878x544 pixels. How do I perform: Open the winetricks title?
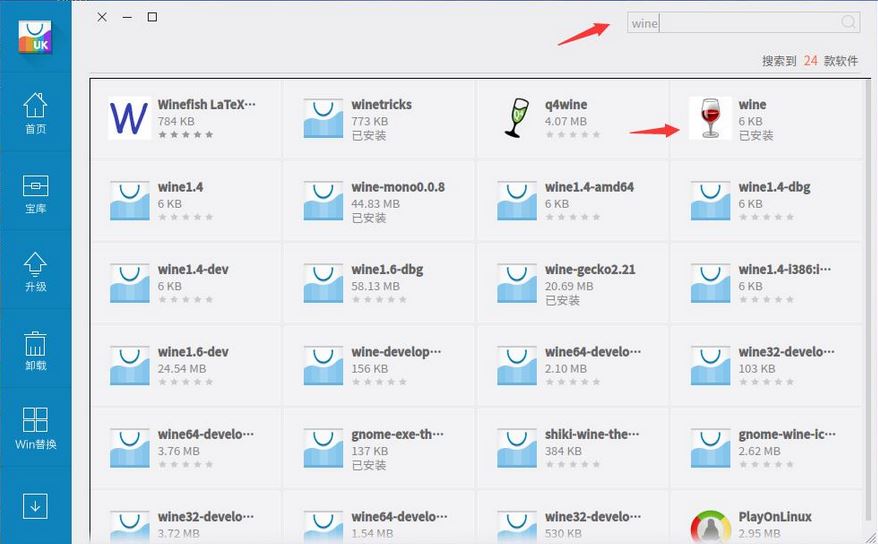[x=381, y=105]
